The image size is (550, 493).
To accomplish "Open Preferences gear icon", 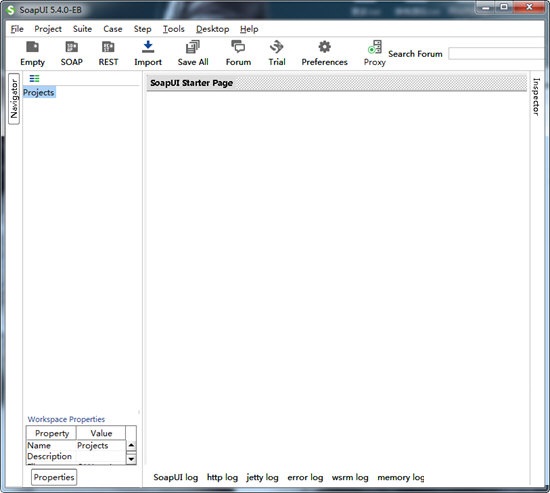I will click(324, 47).
